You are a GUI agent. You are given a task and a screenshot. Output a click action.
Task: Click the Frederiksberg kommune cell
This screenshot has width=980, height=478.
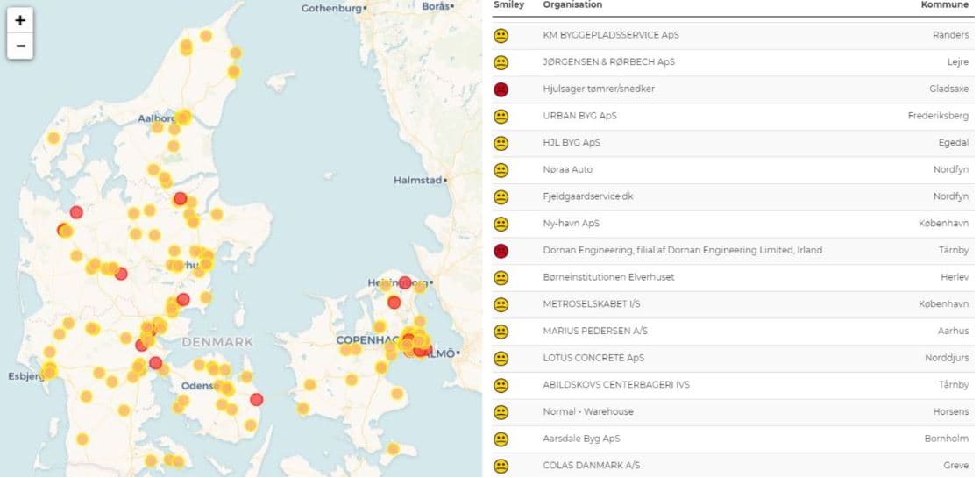click(938, 116)
